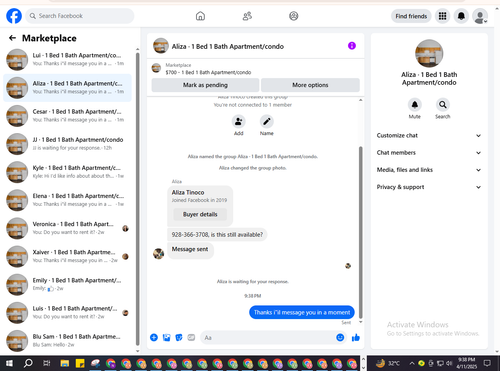Show hidden system tray icons
The image size is (500, 371).
(412, 363)
